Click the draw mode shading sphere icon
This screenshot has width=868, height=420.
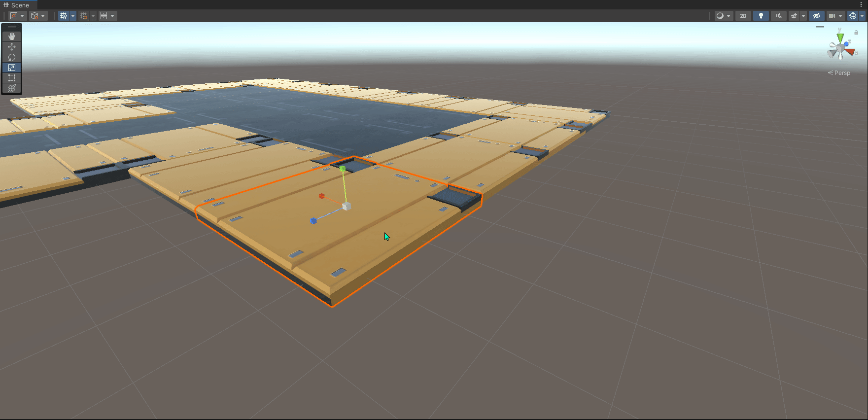[x=720, y=16]
